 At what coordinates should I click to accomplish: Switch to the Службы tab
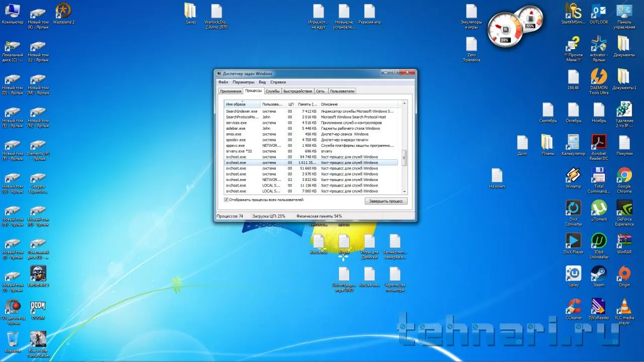pos(273,91)
